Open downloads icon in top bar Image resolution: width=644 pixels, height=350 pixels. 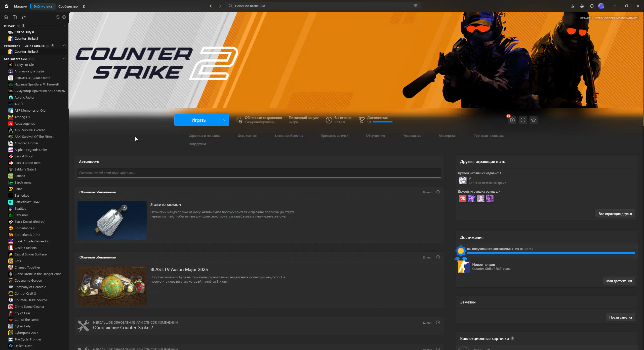click(x=573, y=6)
